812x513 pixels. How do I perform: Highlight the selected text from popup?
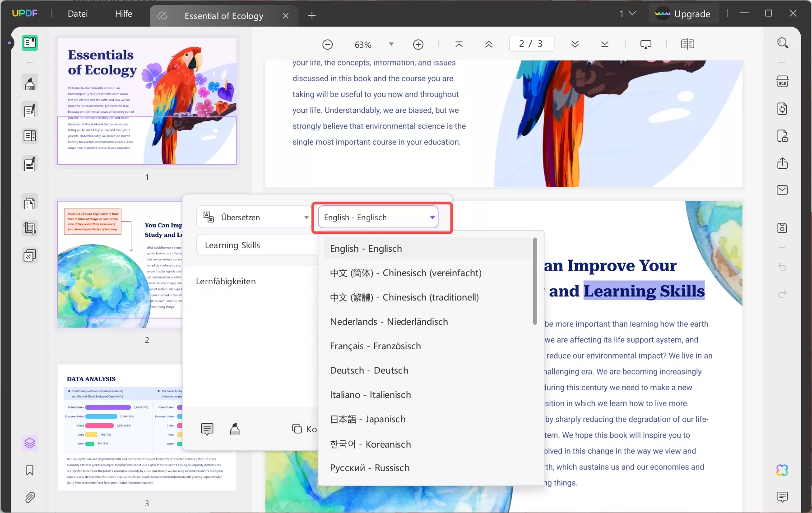(x=235, y=429)
